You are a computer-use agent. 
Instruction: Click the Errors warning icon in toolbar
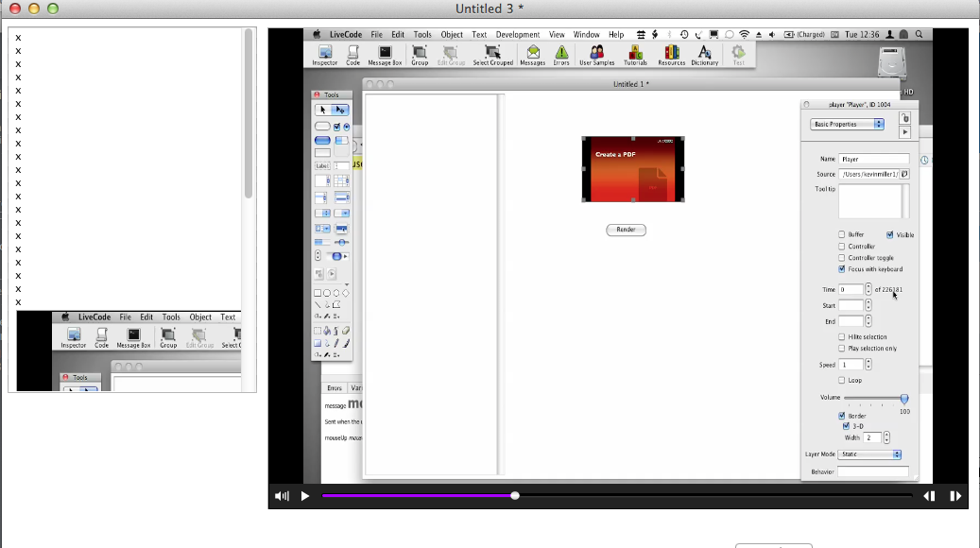561,54
